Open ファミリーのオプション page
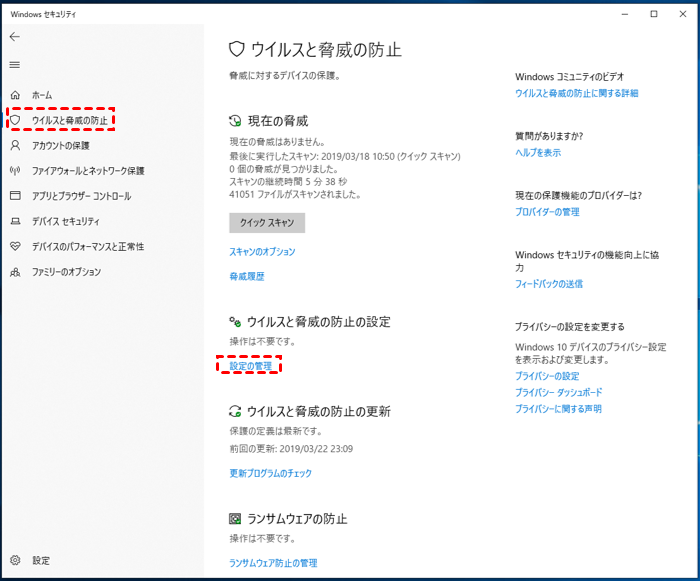 pos(66,272)
